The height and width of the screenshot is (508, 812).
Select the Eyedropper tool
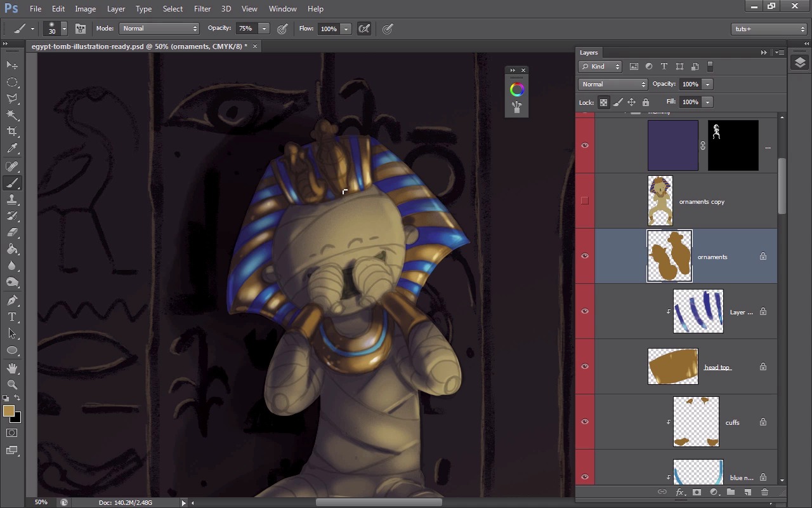pos(12,149)
